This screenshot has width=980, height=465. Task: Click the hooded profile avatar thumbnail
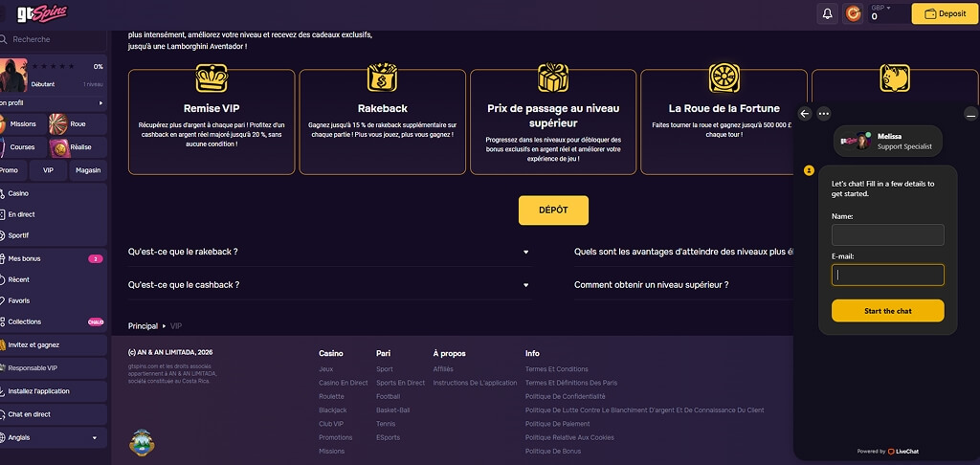(13, 75)
